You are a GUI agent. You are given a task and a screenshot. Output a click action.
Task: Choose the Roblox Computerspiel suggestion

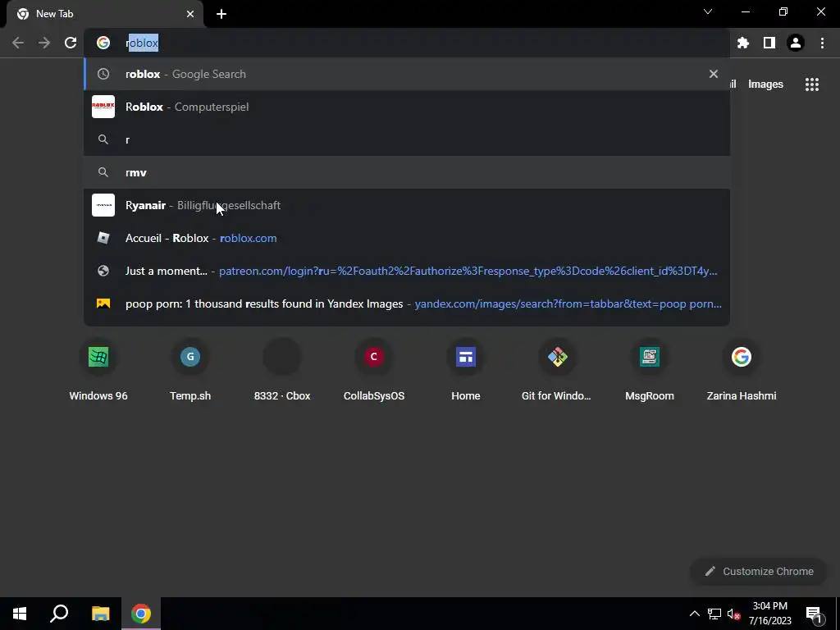[x=407, y=107]
